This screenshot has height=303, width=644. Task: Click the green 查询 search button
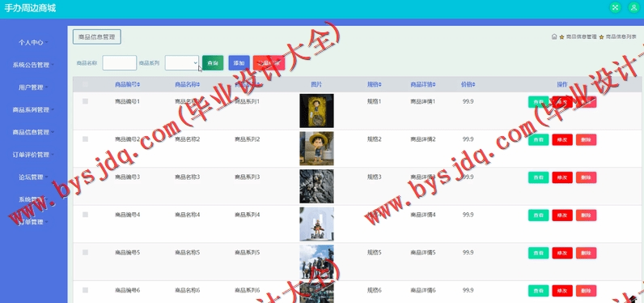point(213,63)
